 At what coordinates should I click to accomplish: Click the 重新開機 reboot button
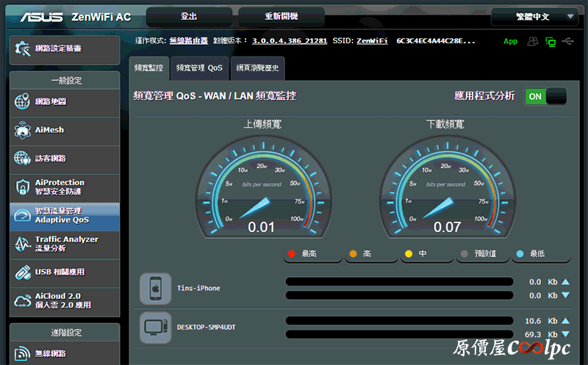point(282,16)
